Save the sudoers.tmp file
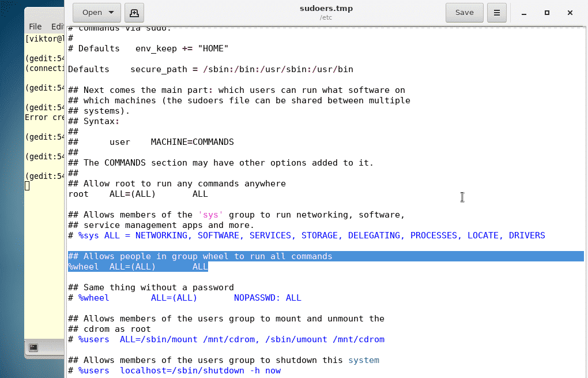588x378 pixels. click(464, 12)
